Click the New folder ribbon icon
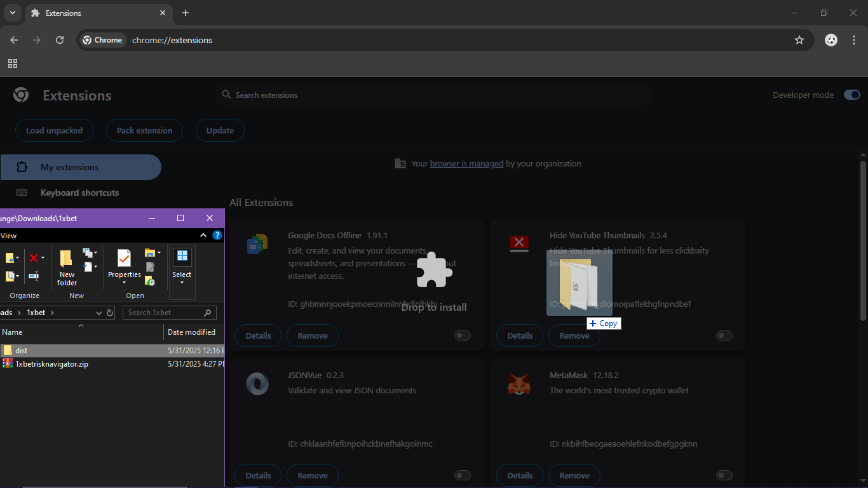868x488 pixels. click(67, 267)
